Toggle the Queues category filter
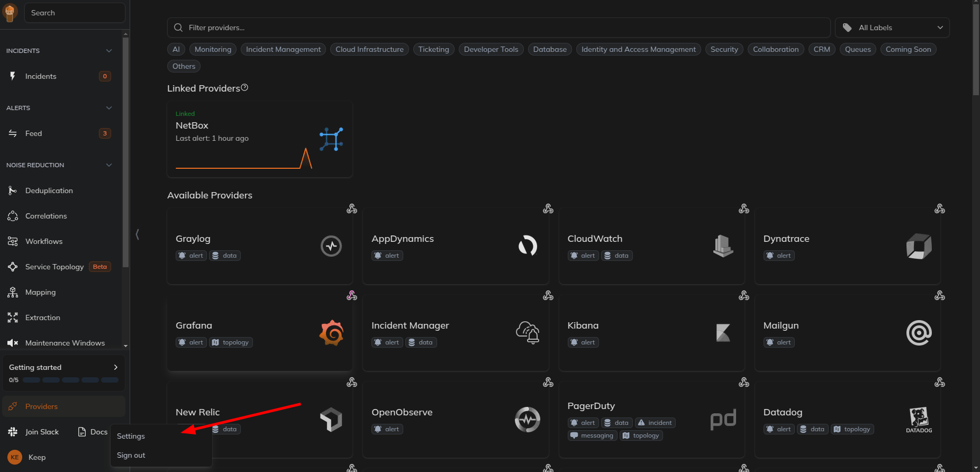The height and width of the screenshot is (472, 980). point(858,49)
